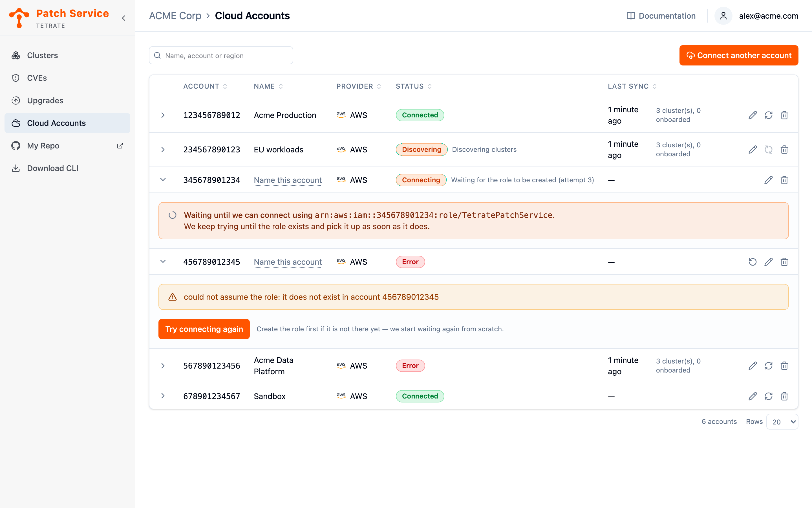The image size is (812, 508).
Task: Click Connect another account button
Action: coord(738,55)
